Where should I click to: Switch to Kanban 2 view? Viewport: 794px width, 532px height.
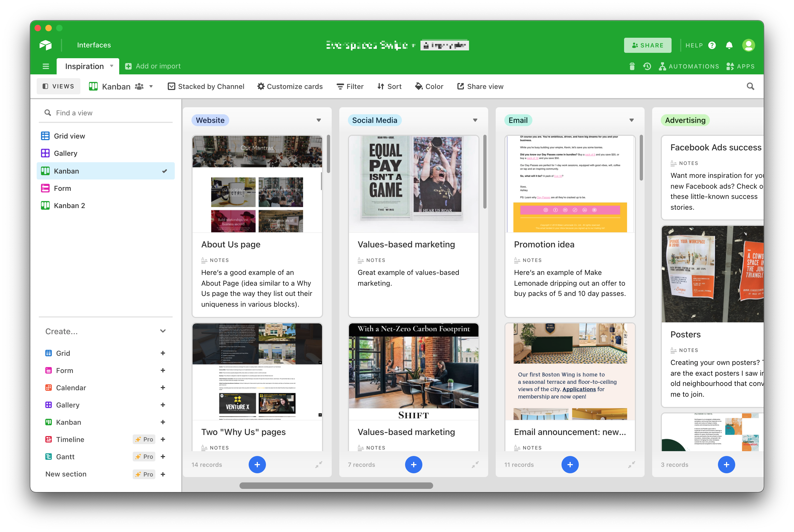coord(105,206)
